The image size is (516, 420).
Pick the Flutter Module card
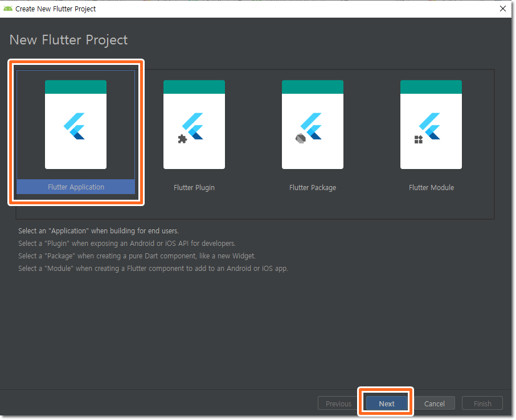[x=431, y=124]
